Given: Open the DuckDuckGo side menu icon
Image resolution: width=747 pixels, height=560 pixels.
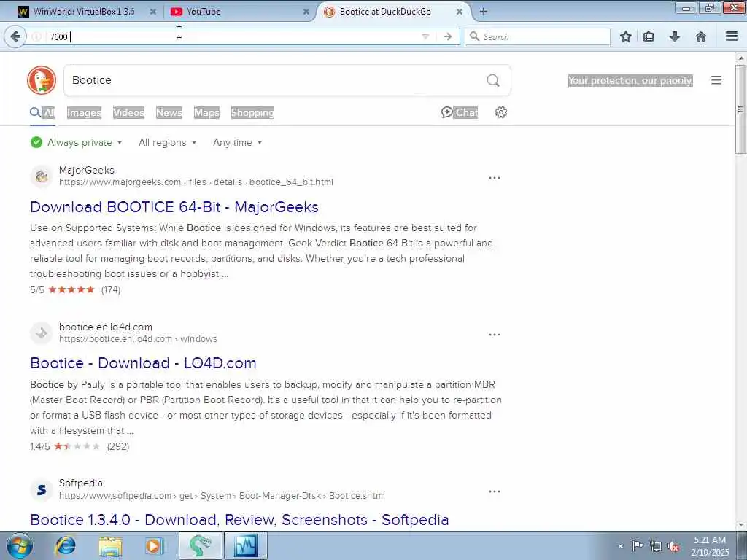Looking at the screenshot, I should 716,80.
